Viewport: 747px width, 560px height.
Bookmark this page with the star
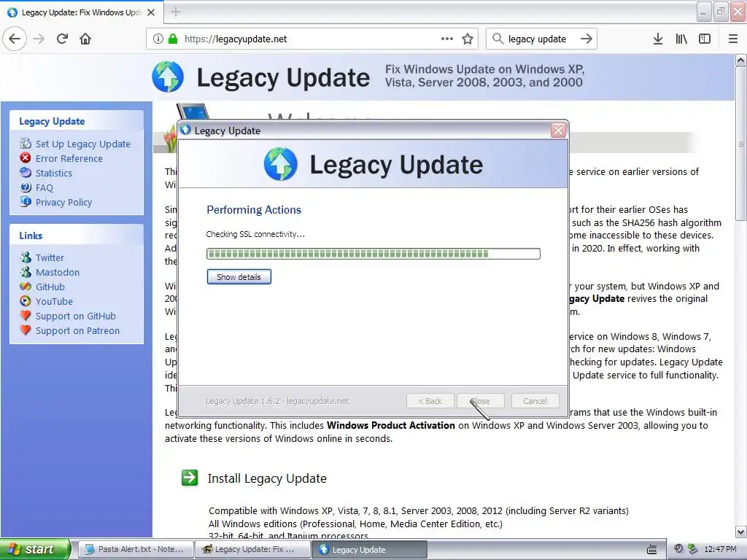coord(468,39)
